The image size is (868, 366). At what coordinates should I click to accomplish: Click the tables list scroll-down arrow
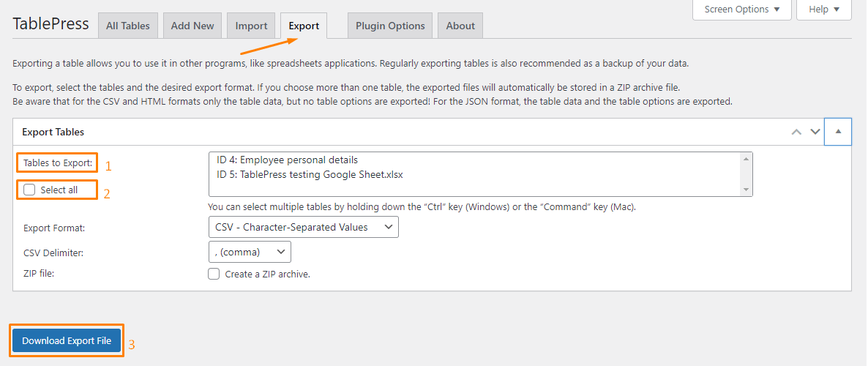(x=746, y=190)
